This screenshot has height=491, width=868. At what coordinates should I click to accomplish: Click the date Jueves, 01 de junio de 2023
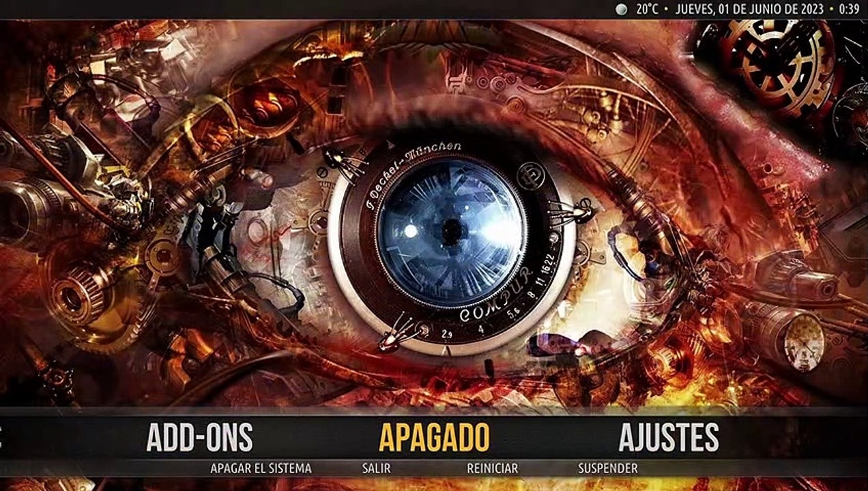tap(751, 10)
